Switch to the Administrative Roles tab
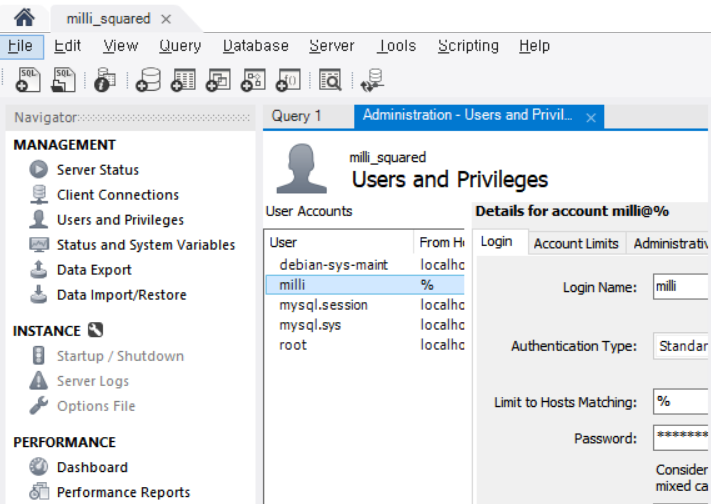The width and height of the screenshot is (711, 504). [669, 244]
